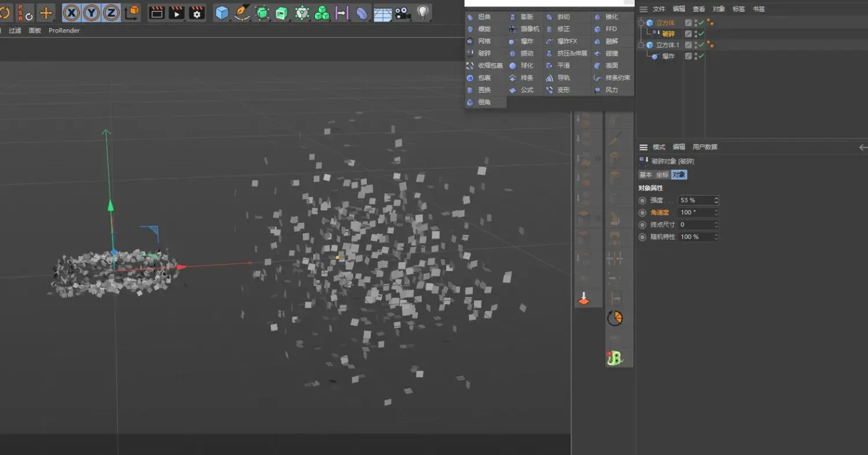Toggle the X axis lock

click(72, 12)
